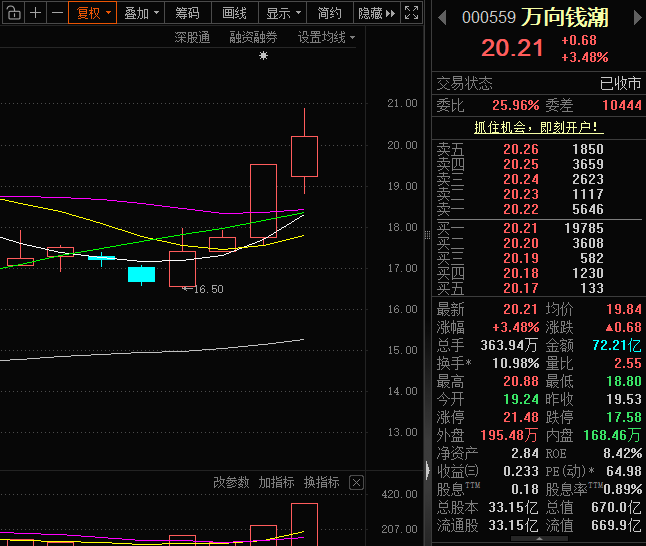Click the 买四 price 20.18

[521, 273]
